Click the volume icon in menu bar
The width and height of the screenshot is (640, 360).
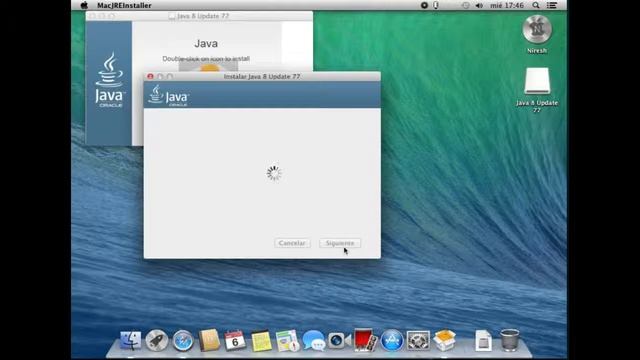pyautogui.click(x=479, y=5)
